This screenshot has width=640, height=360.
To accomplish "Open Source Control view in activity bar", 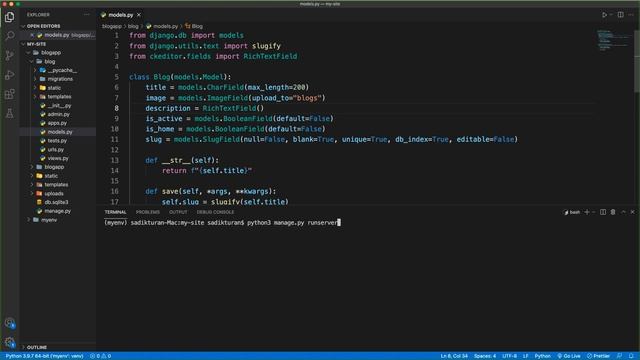I will [x=9, y=56].
